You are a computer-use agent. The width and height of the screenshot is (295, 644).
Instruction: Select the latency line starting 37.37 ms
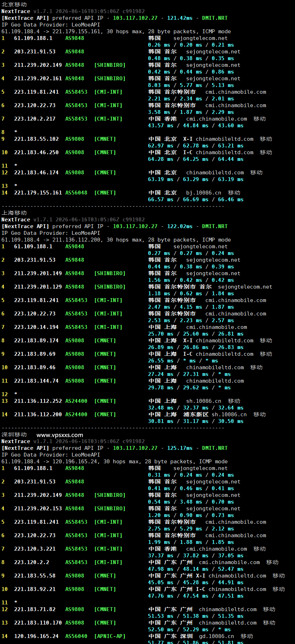click(196, 556)
